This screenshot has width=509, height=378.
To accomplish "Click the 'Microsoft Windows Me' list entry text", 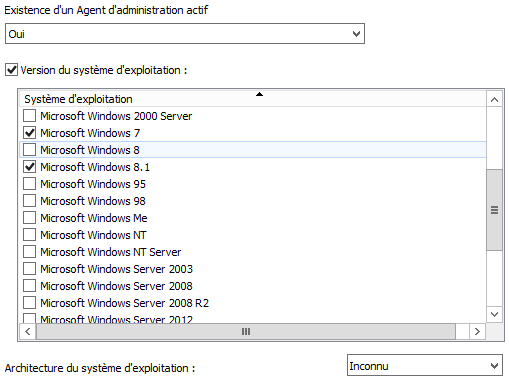I will pos(94,218).
